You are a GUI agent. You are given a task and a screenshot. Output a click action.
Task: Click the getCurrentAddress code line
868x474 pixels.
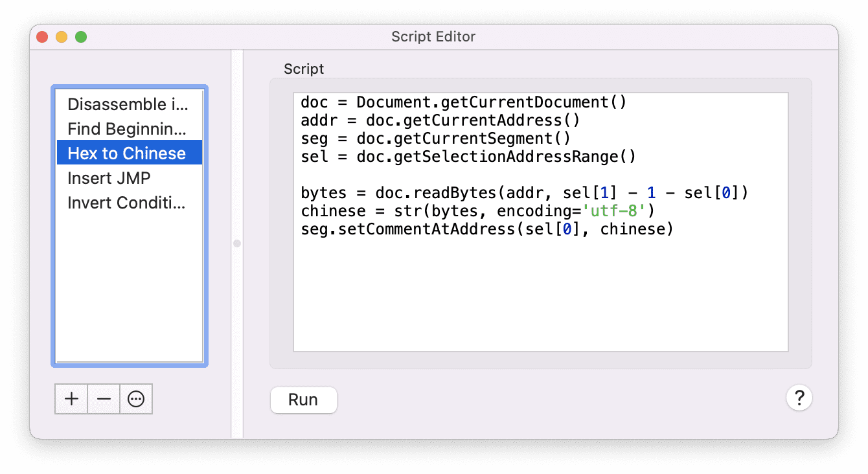tap(440, 120)
